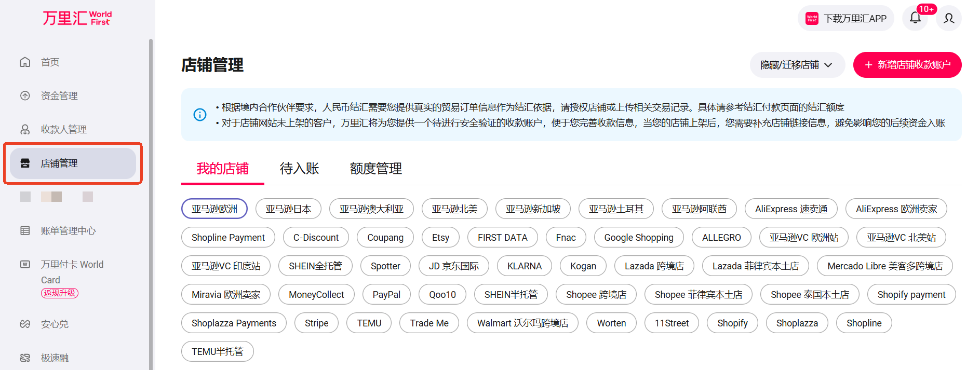
Task: Open 资金管理 menu item
Action: [59, 95]
